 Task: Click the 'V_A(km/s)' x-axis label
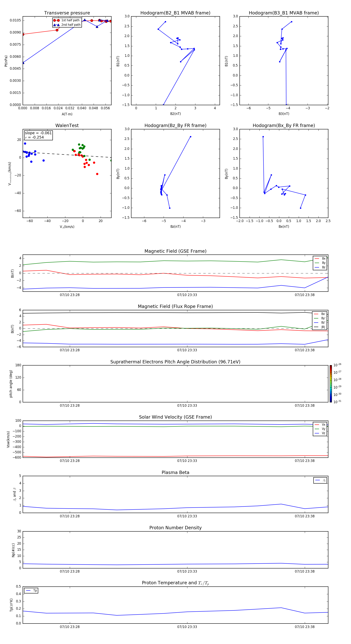tap(67, 227)
